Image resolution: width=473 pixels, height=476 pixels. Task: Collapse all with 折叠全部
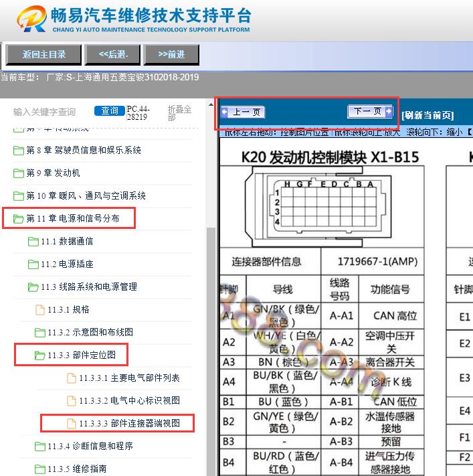point(179,112)
